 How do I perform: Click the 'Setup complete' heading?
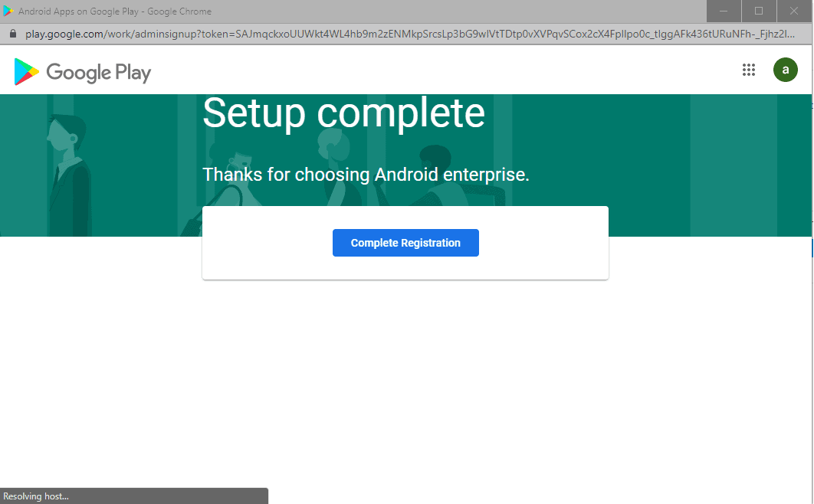click(343, 114)
